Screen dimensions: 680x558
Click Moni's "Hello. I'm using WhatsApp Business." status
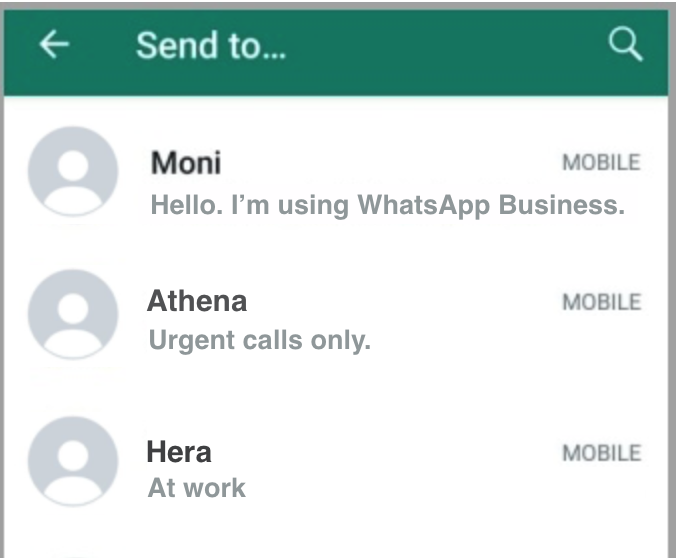(x=387, y=206)
